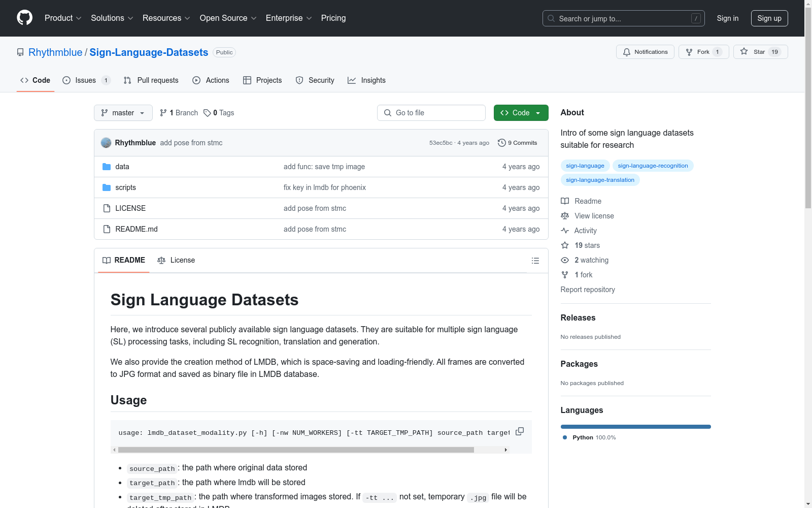Open the 9 Commits history

tap(517, 143)
